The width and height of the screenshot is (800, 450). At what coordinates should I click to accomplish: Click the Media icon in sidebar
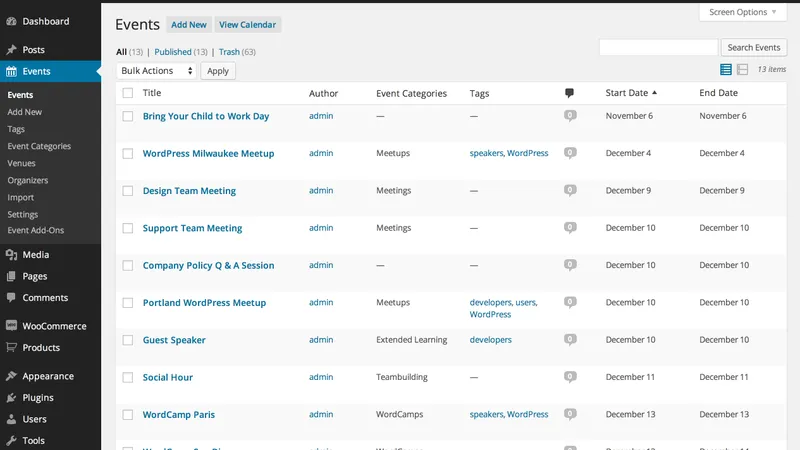[x=11, y=255]
